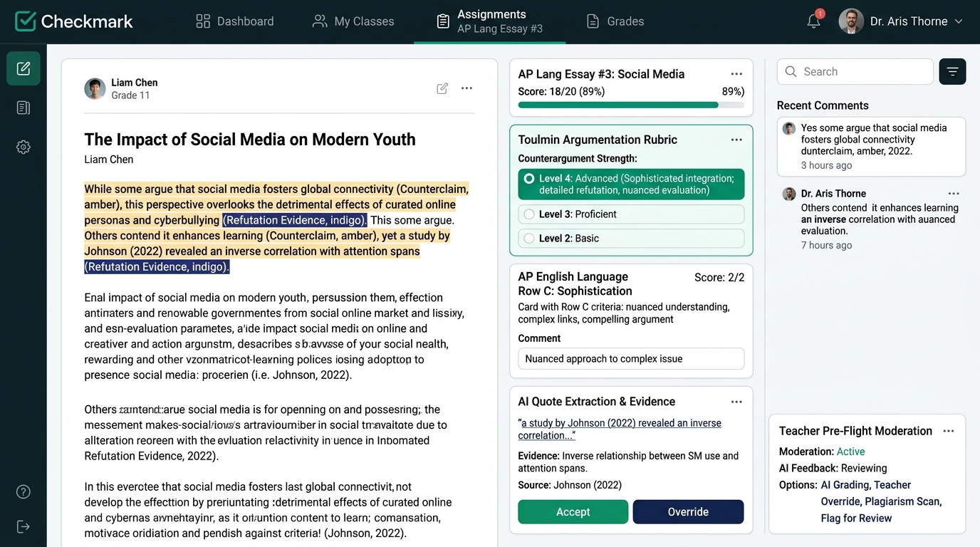The height and width of the screenshot is (547, 980).
Task: Click the logout icon in sidebar
Action: [24, 526]
